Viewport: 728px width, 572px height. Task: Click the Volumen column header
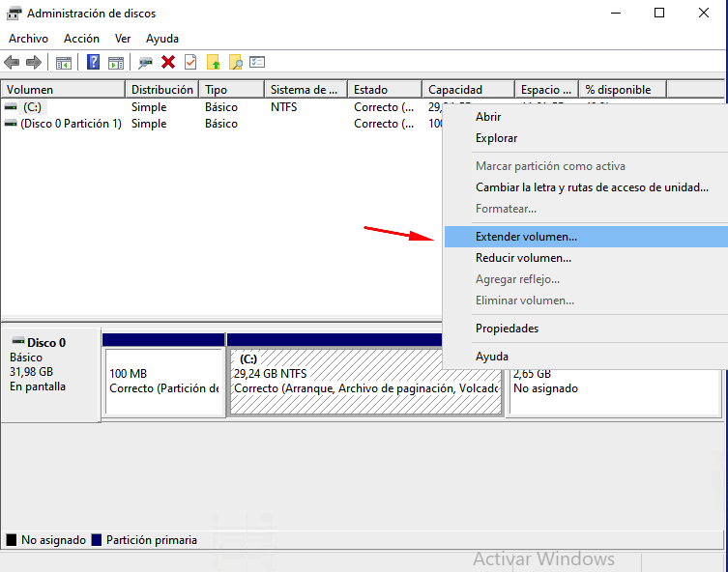(63, 90)
